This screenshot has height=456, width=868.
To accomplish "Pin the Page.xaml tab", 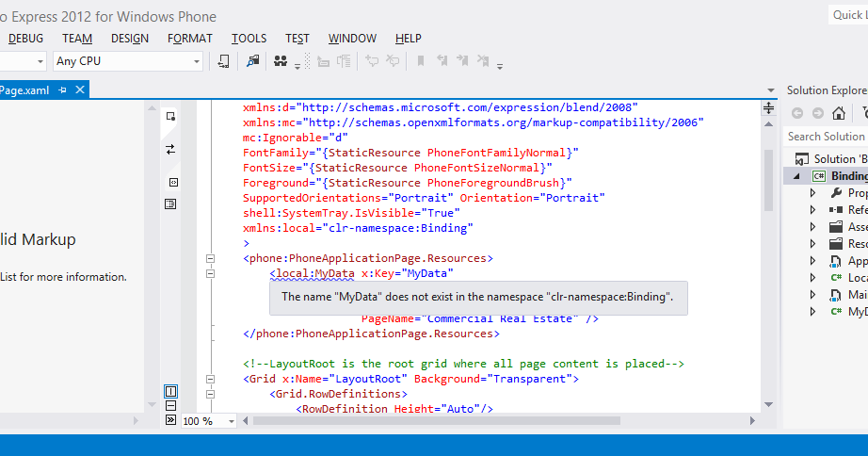I will coord(62,90).
